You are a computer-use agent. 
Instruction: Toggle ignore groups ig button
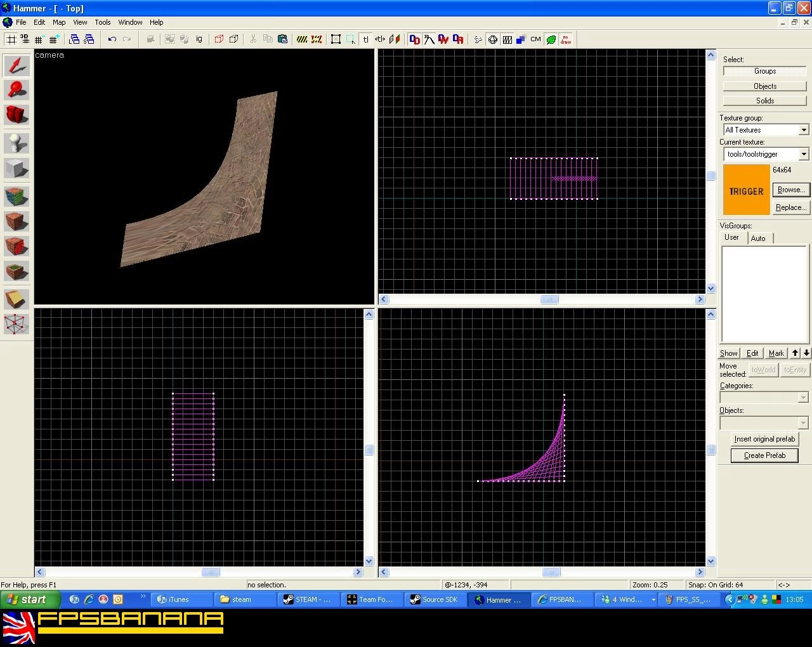coord(199,39)
